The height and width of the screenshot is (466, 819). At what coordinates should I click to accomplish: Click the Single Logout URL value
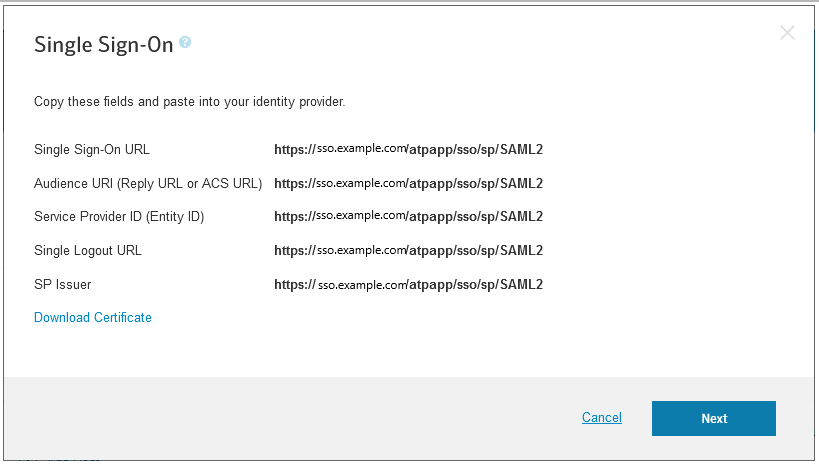coord(408,251)
